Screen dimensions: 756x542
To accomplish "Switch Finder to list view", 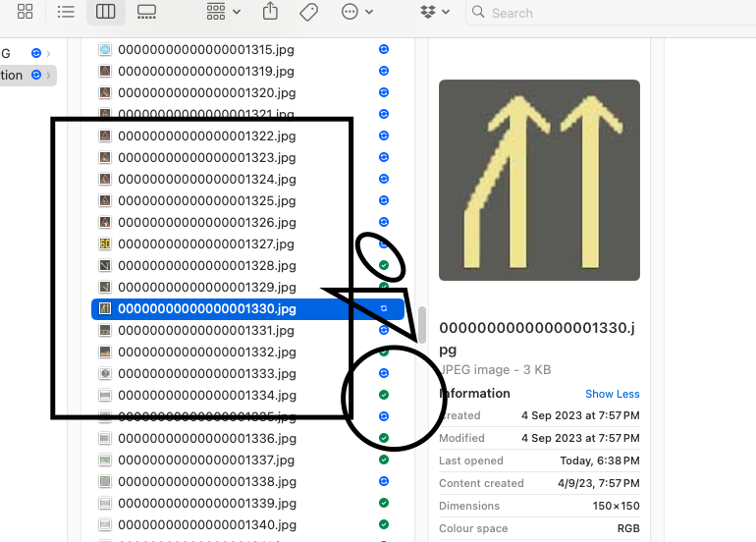I will [66, 12].
